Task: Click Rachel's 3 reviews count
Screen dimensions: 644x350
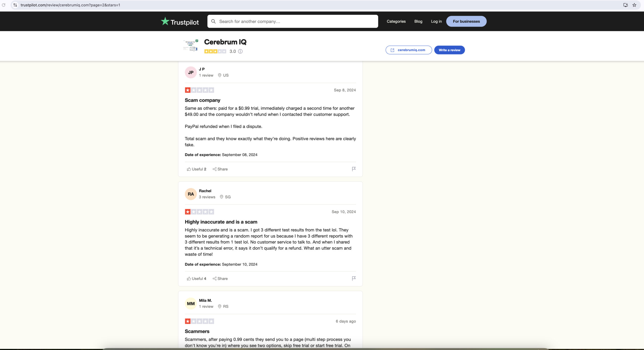Action: [207, 197]
